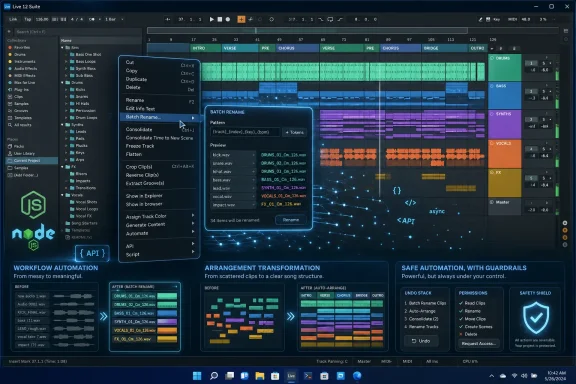Open Assign Track Color submenu
This screenshot has height=384, width=576.
click(159, 216)
